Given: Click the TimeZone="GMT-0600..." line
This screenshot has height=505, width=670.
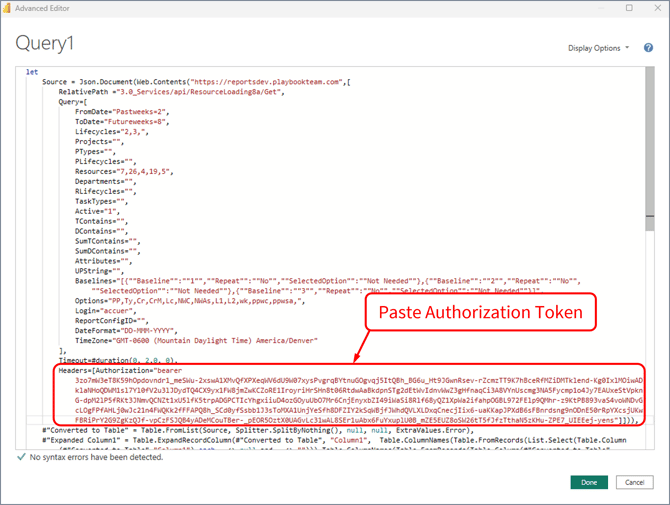Looking at the screenshot, I should click(197, 341).
